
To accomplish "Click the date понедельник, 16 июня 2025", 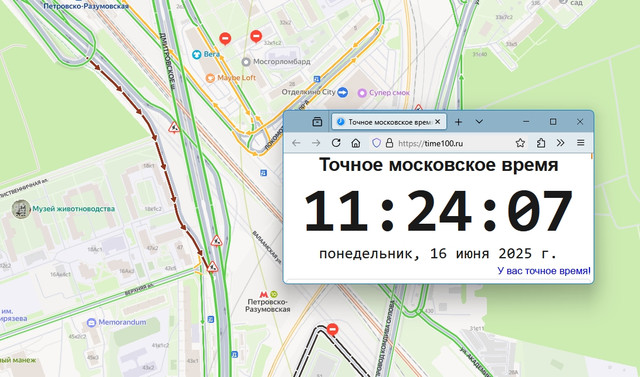I will click(x=438, y=253).
